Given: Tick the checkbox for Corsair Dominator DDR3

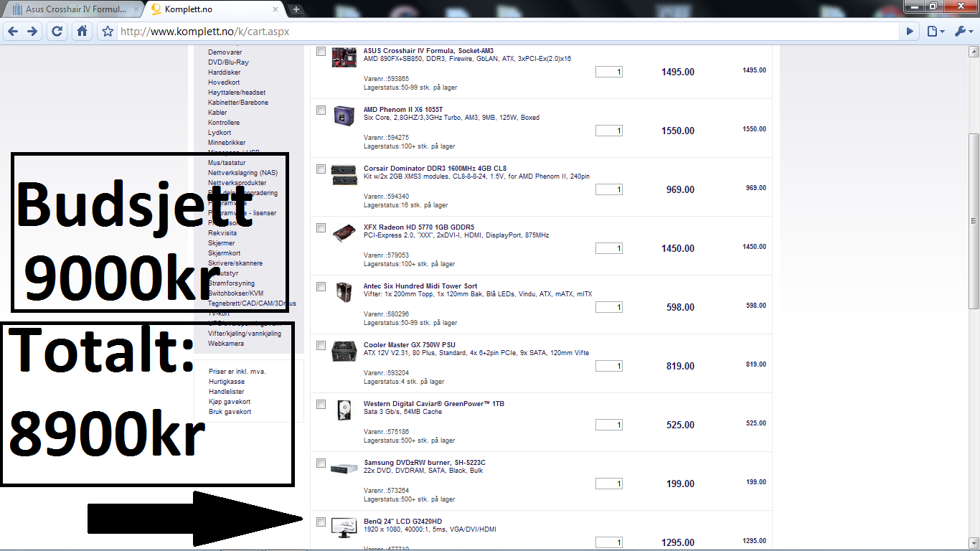Looking at the screenshot, I should pyautogui.click(x=321, y=169).
